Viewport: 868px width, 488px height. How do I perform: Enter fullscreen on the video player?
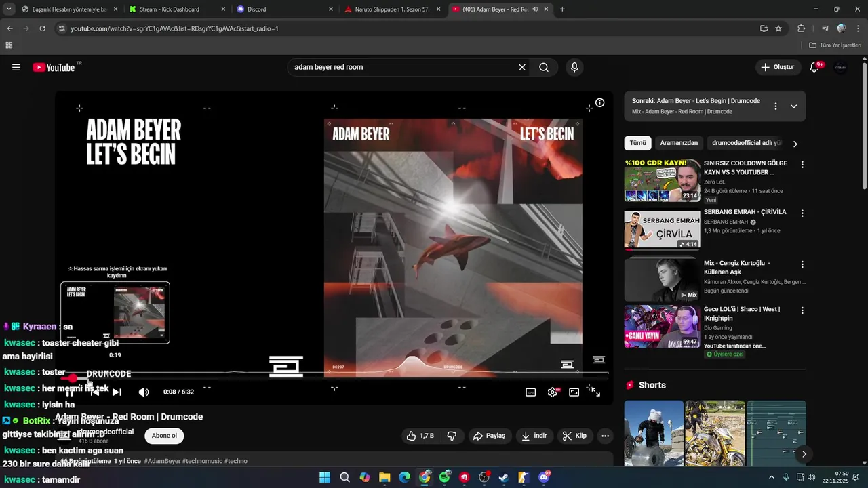pyautogui.click(x=595, y=392)
